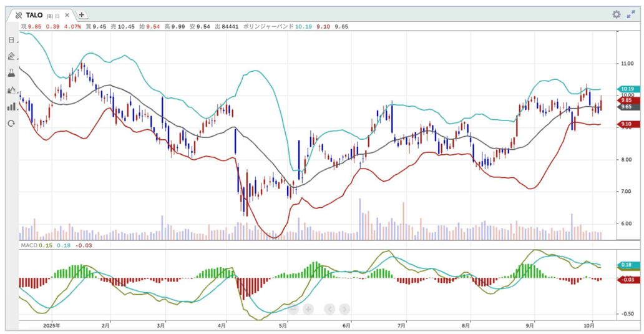Click the 10.19 upper band price tag

(x=626, y=89)
